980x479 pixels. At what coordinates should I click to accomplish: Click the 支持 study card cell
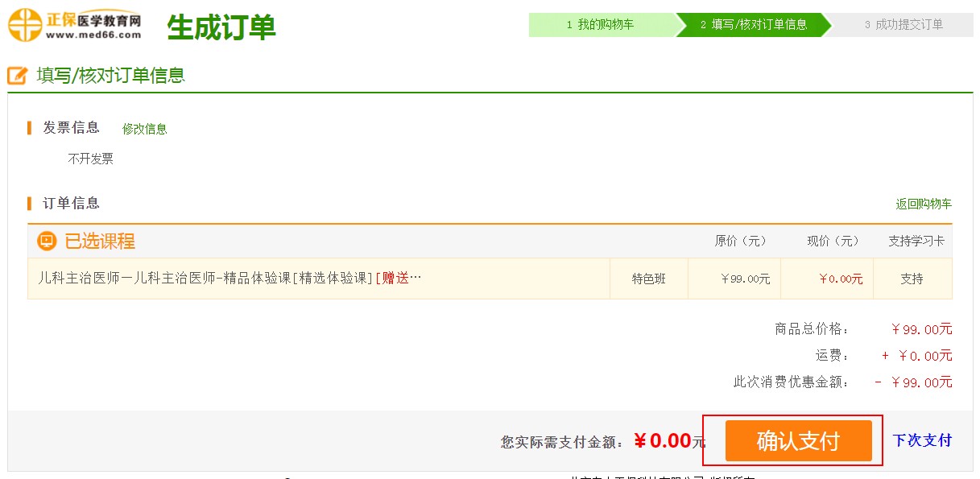tap(912, 279)
